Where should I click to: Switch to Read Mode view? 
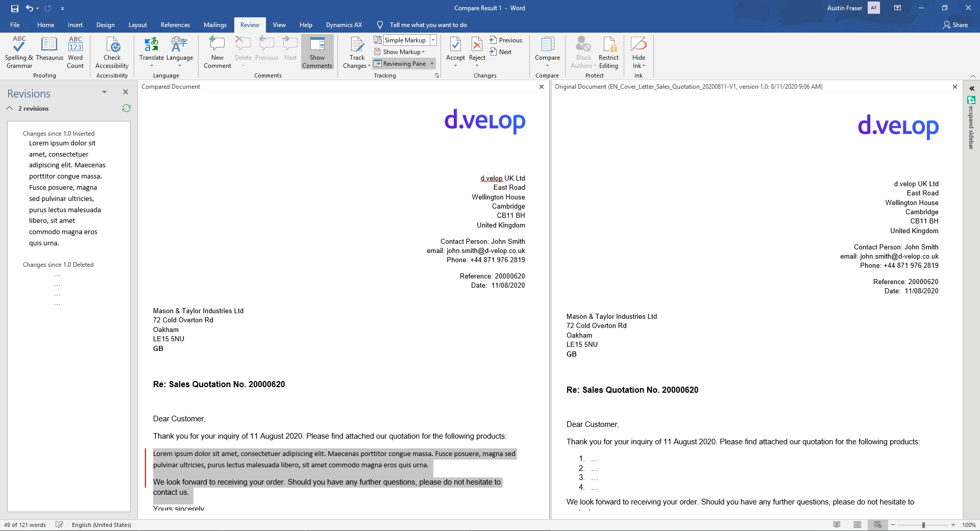point(837,524)
